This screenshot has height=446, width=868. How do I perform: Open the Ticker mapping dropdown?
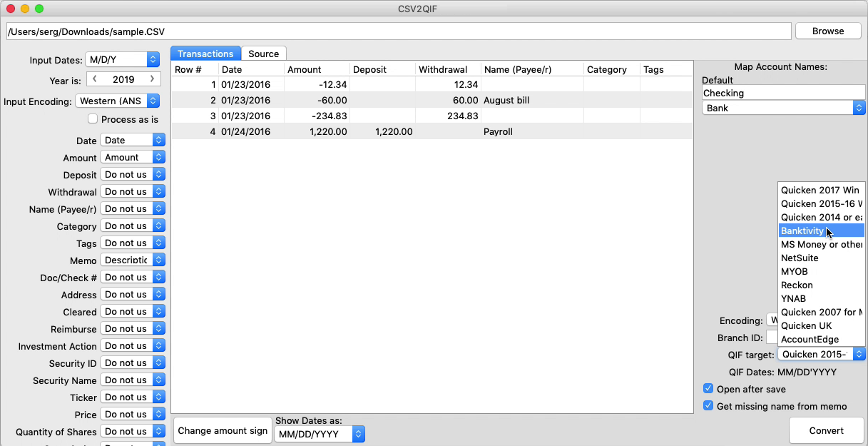pos(133,397)
